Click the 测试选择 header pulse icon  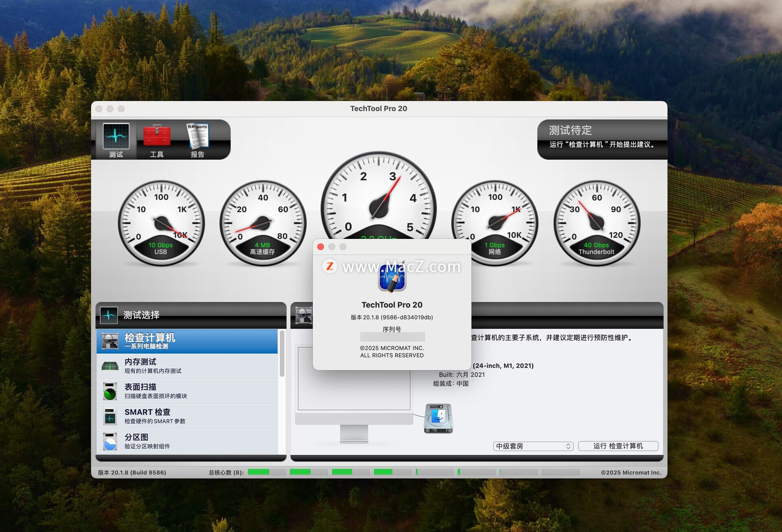click(x=109, y=315)
